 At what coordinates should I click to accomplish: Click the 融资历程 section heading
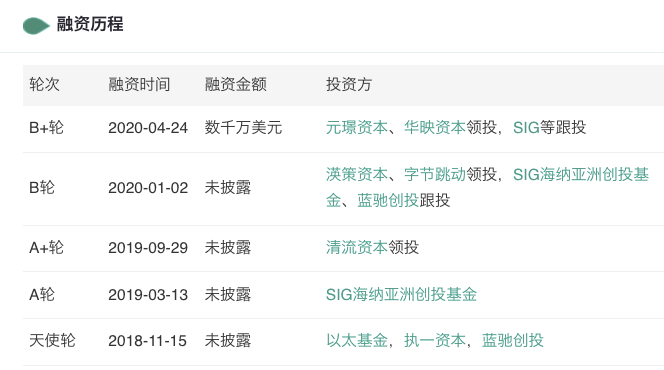pyautogui.click(x=90, y=24)
